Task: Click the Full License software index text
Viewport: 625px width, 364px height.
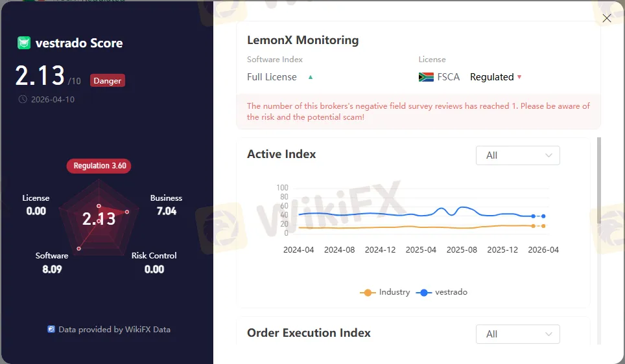Action: (272, 77)
